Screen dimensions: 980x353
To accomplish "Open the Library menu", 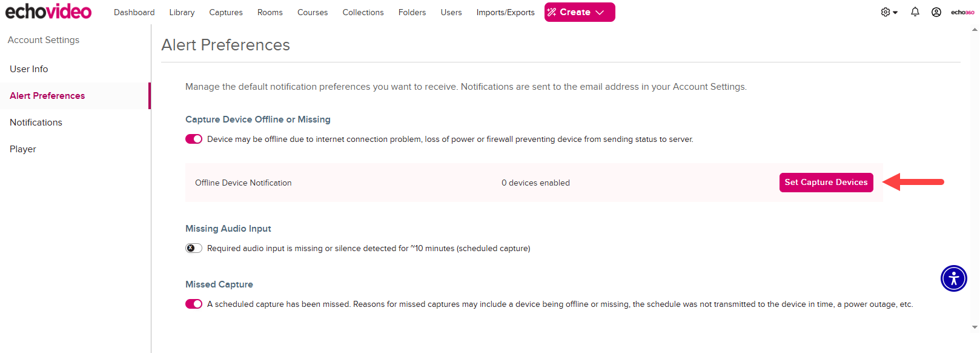I will point(182,12).
